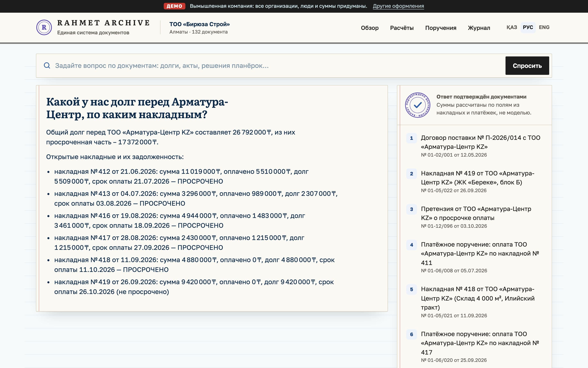This screenshot has width=588, height=368.
Task: Click the ТОО «Бирюза Строй» company name
Action: point(199,24)
